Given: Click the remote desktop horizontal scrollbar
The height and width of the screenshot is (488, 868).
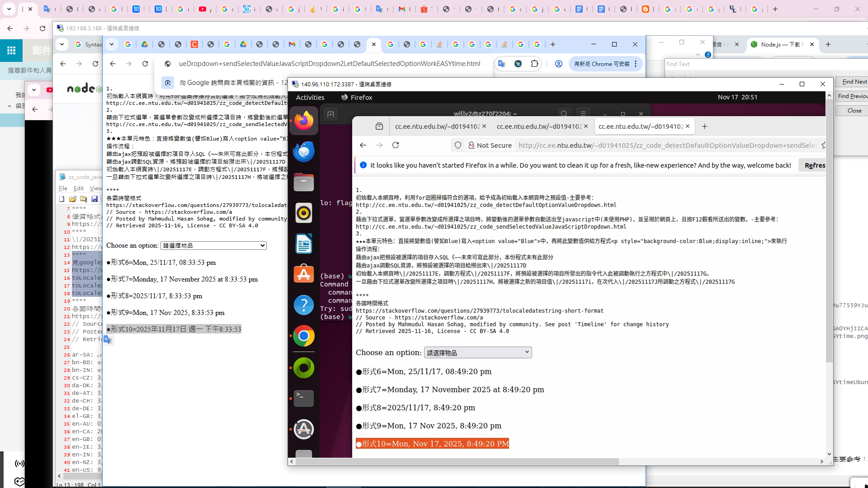Looking at the screenshot, I should pyautogui.click(x=457, y=461).
